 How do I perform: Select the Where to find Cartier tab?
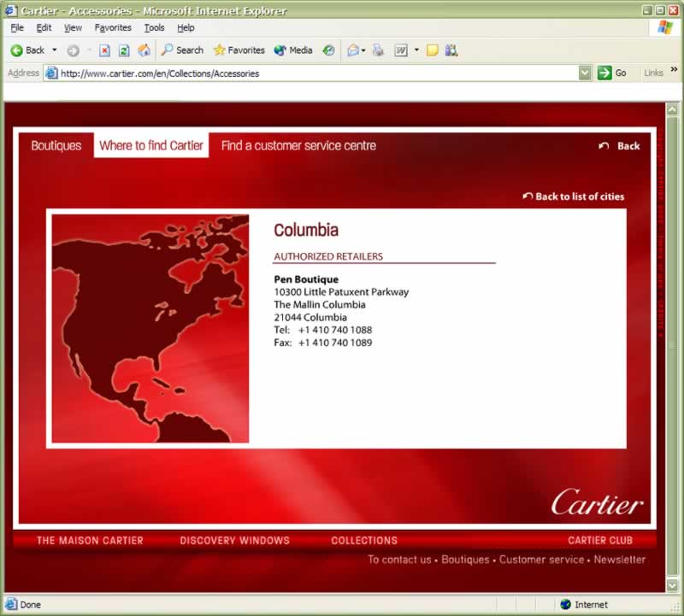(151, 145)
